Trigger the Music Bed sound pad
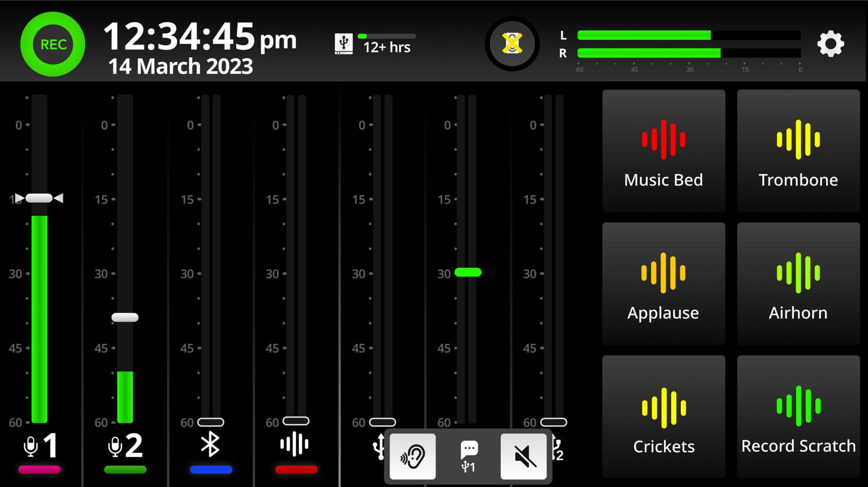The image size is (868, 487). (x=663, y=150)
